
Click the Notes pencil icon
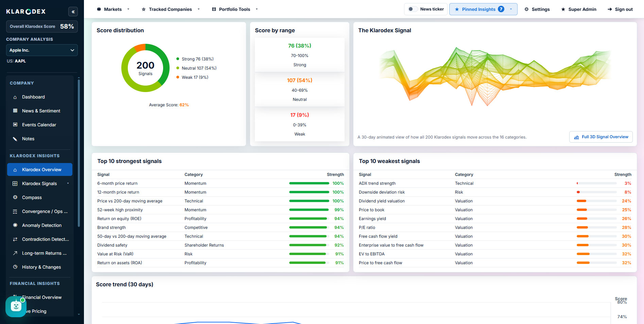coord(15,139)
